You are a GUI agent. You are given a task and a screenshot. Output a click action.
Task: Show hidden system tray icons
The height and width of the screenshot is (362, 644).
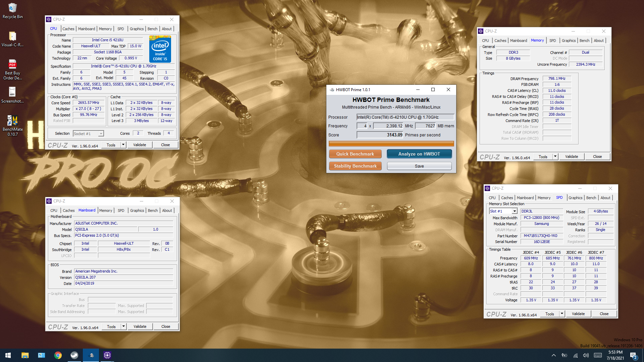pos(554,355)
